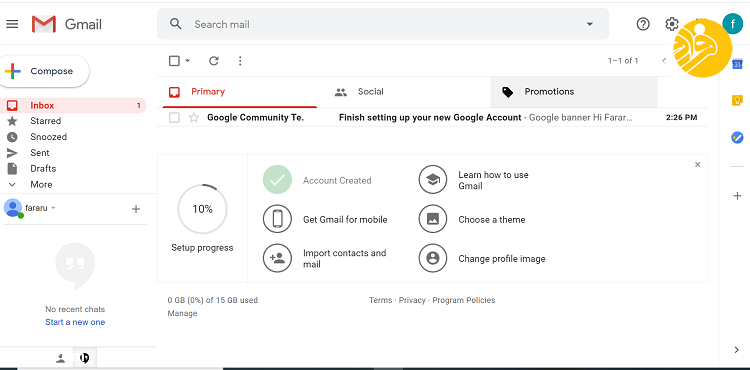
Task: Start a new chat with the plus icon
Action: (x=136, y=209)
